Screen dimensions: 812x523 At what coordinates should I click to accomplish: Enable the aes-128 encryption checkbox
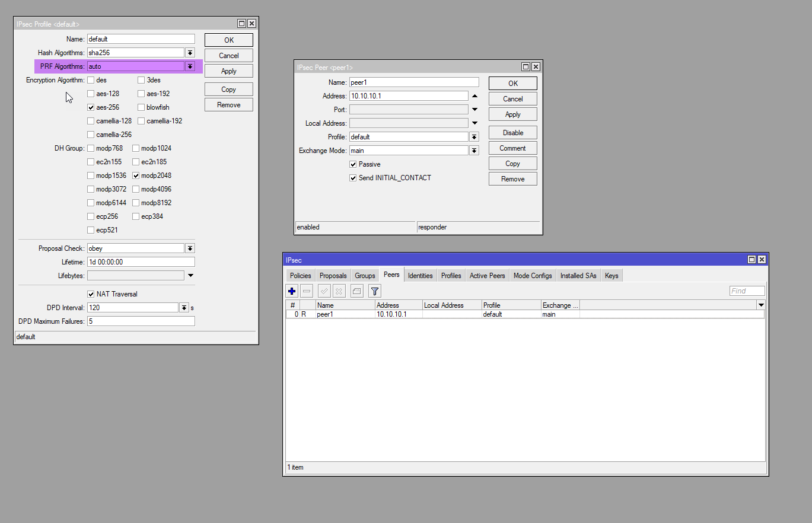pyautogui.click(x=91, y=94)
